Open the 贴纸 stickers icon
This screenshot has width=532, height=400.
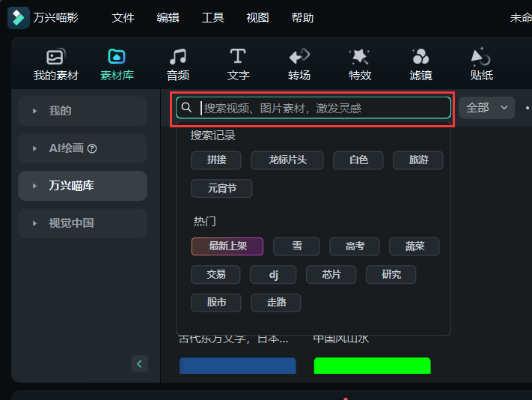(x=481, y=56)
